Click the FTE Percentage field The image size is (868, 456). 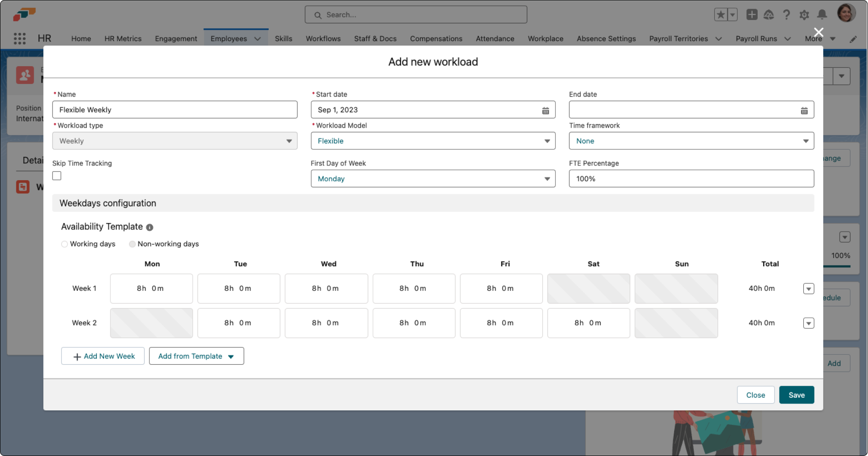(x=691, y=179)
